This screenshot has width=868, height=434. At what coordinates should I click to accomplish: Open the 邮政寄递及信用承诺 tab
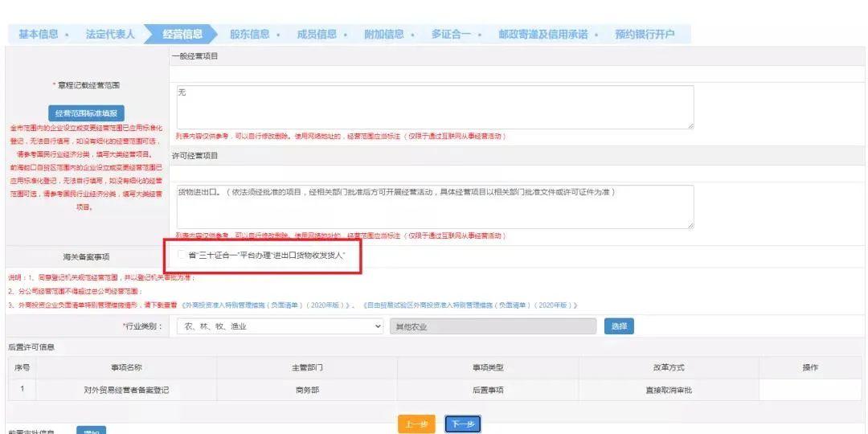click(x=542, y=35)
